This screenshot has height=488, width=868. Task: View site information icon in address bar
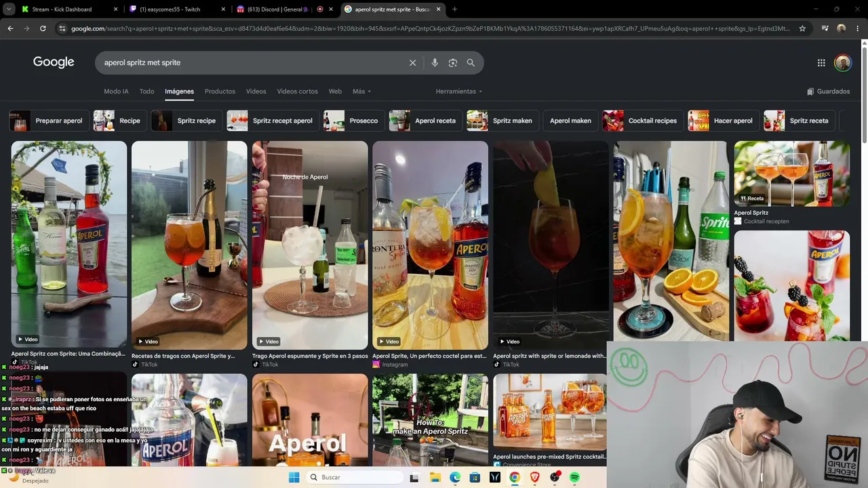pyautogui.click(x=62, y=28)
